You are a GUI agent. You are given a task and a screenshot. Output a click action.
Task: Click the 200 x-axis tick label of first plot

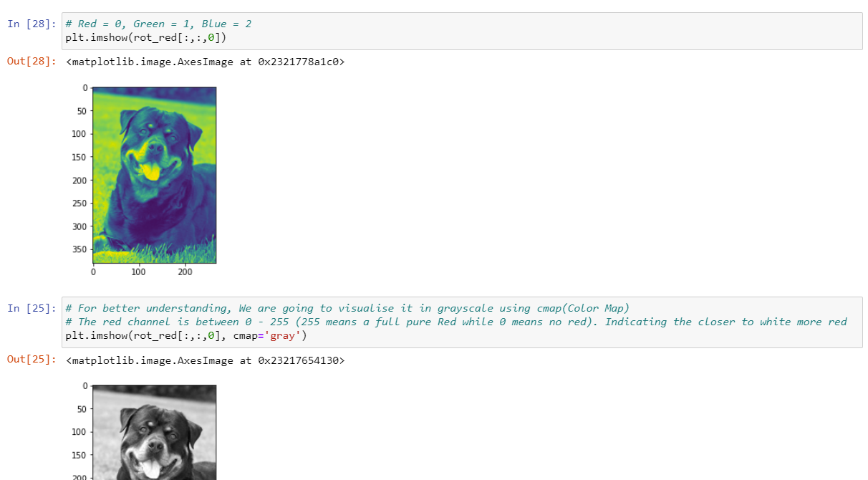click(184, 272)
